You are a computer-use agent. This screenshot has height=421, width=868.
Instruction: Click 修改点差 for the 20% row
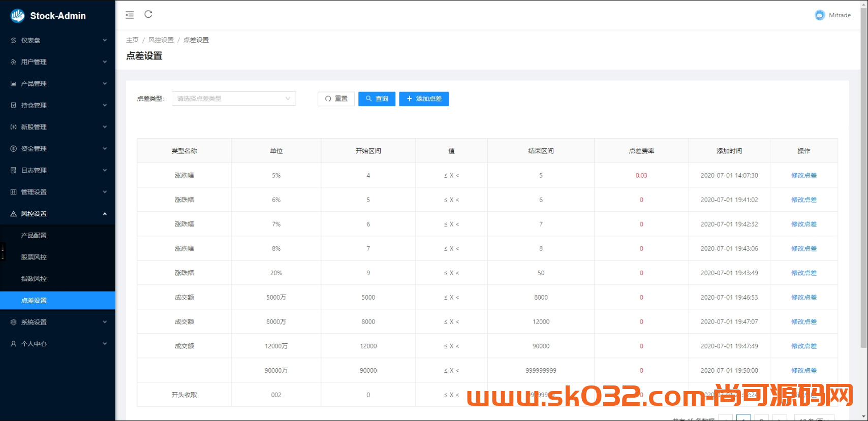click(x=803, y=273)
